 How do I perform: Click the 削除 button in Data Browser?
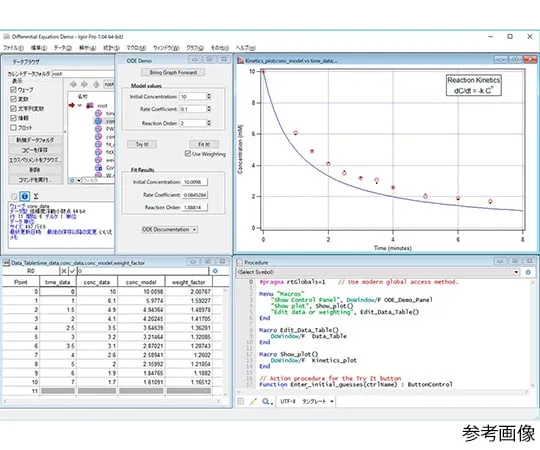[35, 170]
